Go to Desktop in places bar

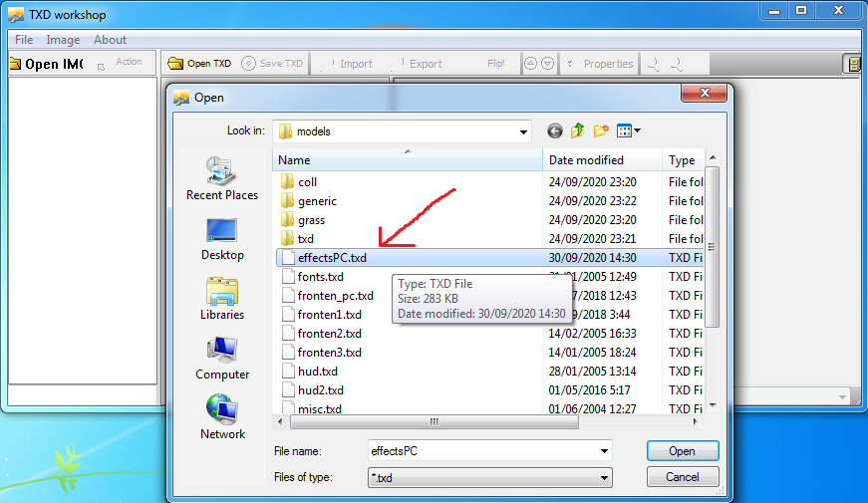tap(222, 239)
